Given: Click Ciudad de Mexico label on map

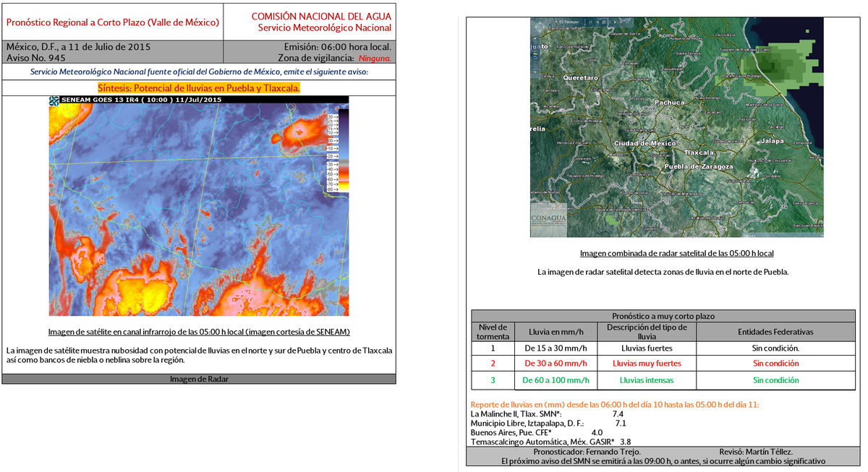Looking at the screenshot, I should 644,144.
